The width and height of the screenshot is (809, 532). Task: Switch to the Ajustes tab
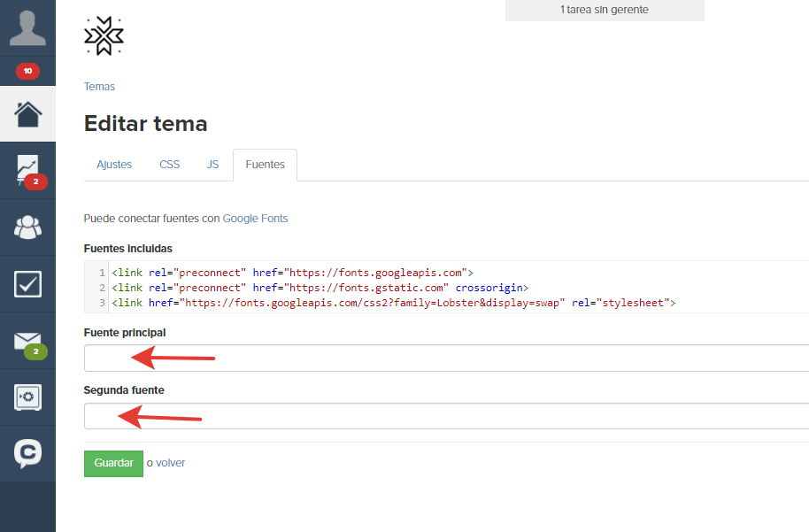(114, 165)
